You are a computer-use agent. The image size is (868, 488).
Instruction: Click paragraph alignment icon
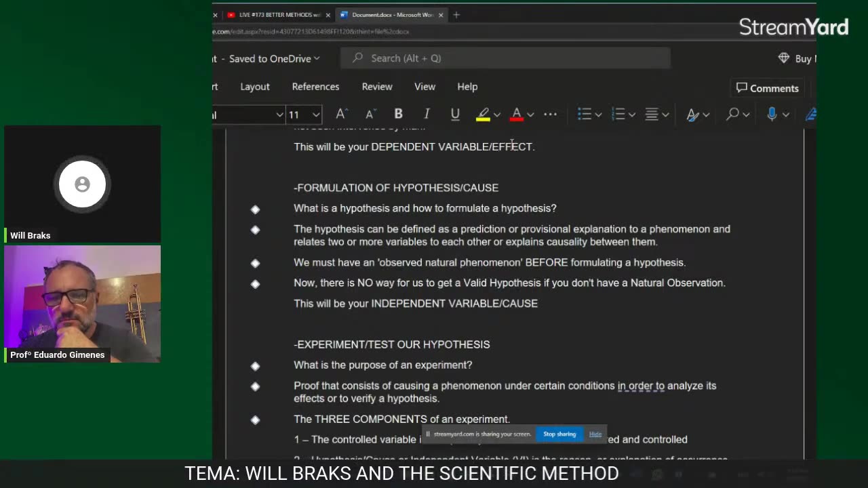pos(652,115)
